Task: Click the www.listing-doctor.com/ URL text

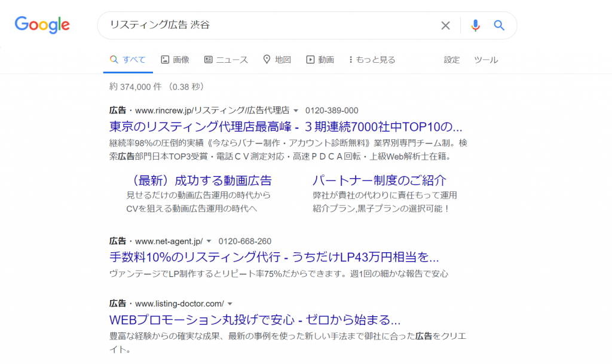Action: pyautogui.click(x=179, y=304)
